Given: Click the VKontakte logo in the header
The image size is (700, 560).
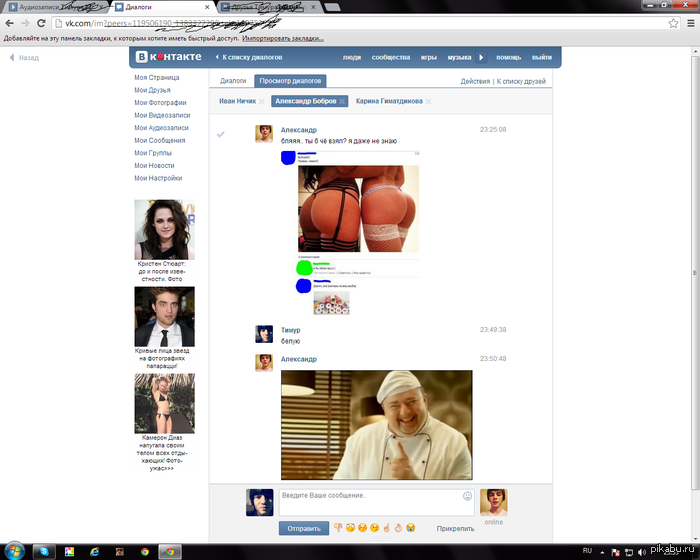Looking at the screenshot, I should tap(168, 57).
